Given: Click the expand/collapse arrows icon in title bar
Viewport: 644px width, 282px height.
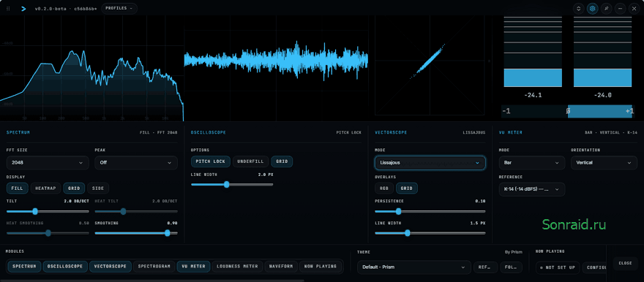Looking at the screenshot, I should [x=579, y=9].
